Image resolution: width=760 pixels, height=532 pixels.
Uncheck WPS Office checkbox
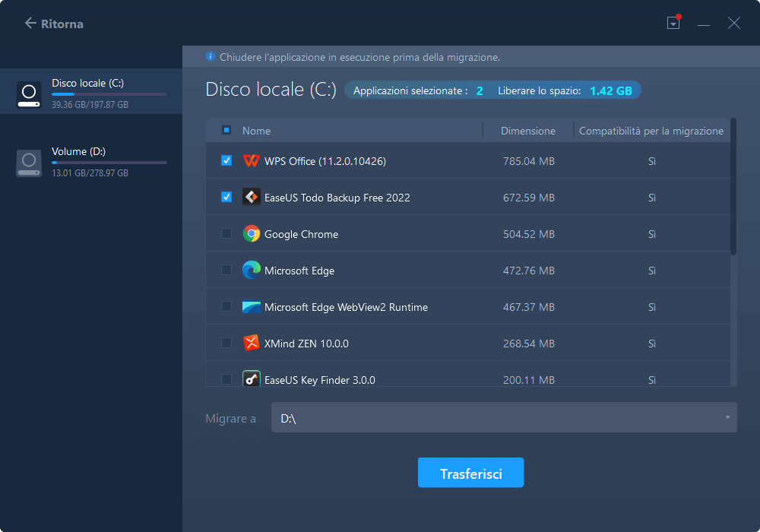[226, 160]
